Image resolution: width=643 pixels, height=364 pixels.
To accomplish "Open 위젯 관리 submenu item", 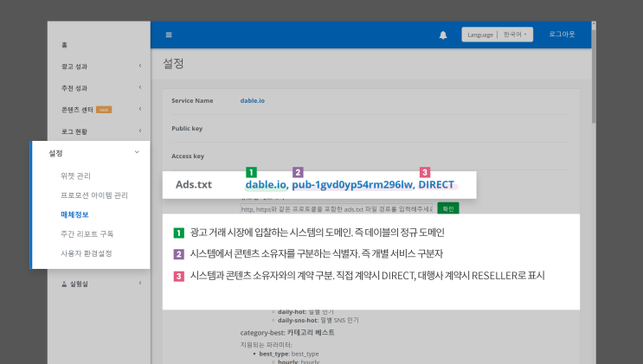I will (75, 176).
